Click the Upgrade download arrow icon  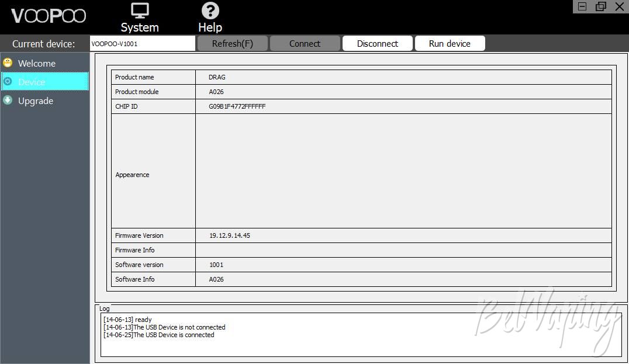tap(8, 100)
